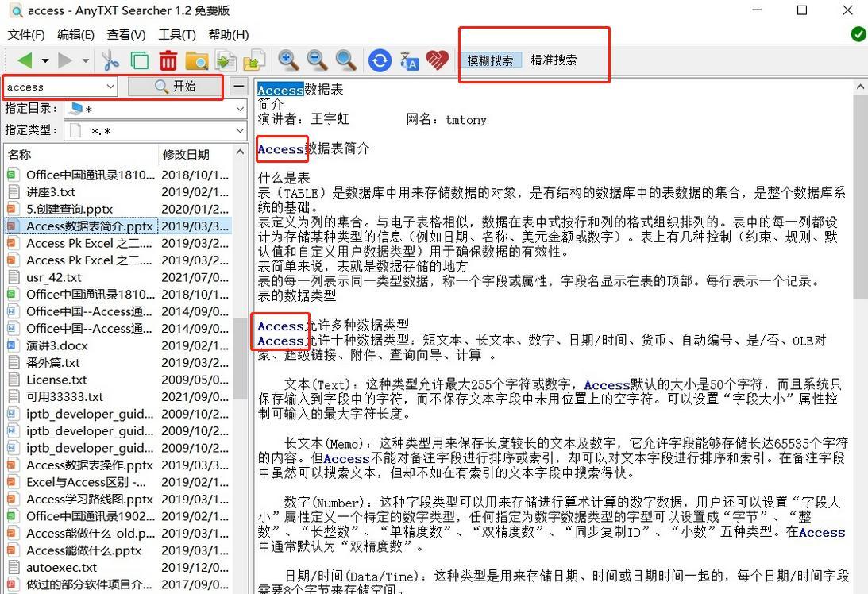
Task: Click the folder search icon
Action: pyautogui.click(x=196, y=60)
